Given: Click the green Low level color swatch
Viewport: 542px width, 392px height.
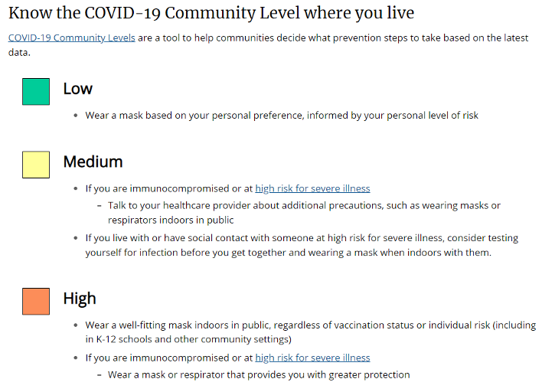Looking at the screenshot, I should coord(36,92).
